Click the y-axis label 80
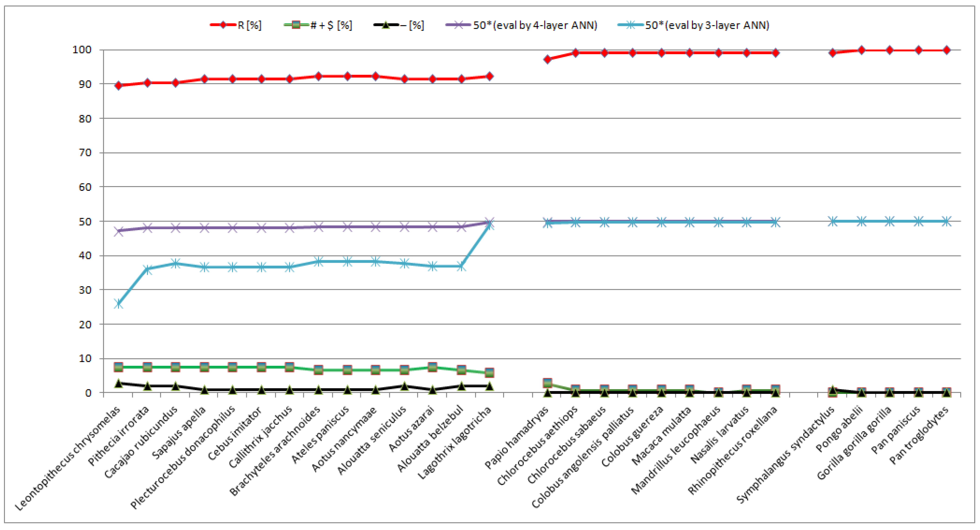 tap(85, 118)
